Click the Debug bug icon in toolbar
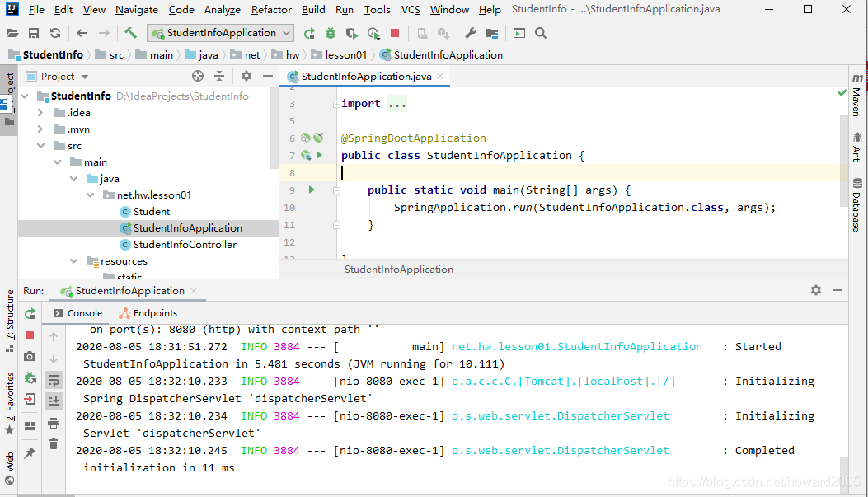868x497 pixels. (331, 33)
